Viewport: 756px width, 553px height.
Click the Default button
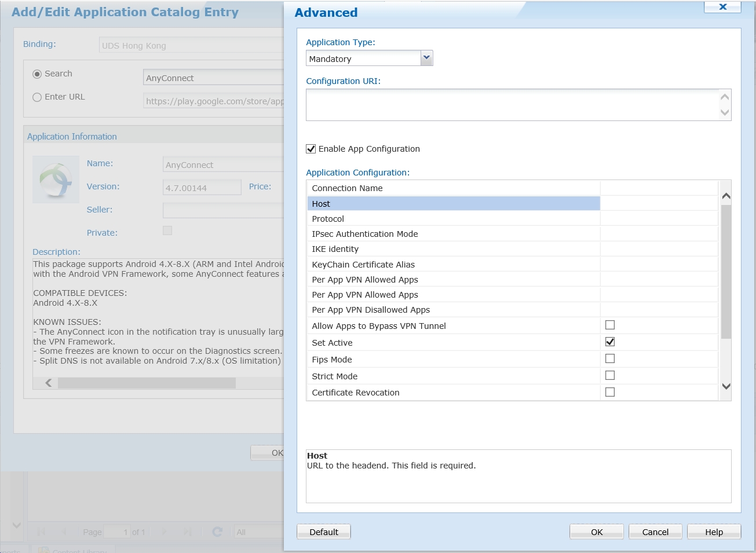323,532
